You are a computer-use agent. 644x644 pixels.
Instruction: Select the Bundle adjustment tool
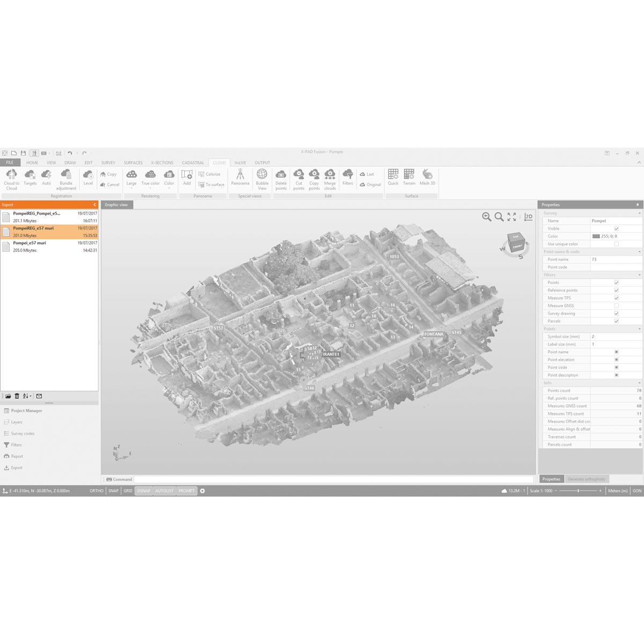point(66,175)
